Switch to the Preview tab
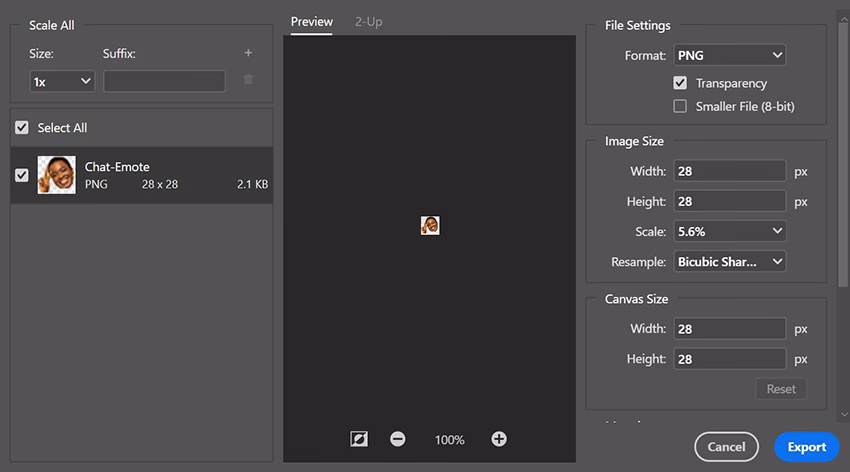Viewport: 850px width, 472px height. coord(312,22)
